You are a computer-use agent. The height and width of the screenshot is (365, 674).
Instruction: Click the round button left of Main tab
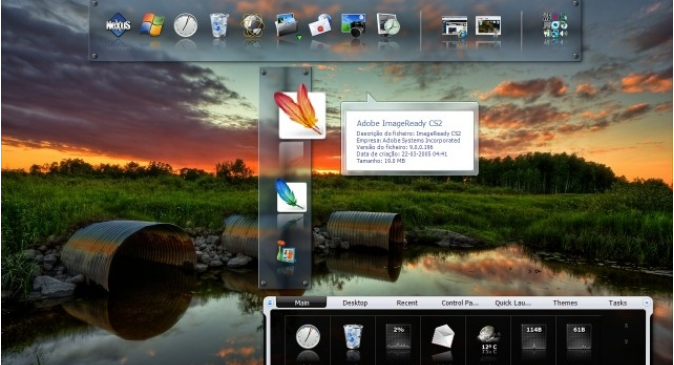270,303
